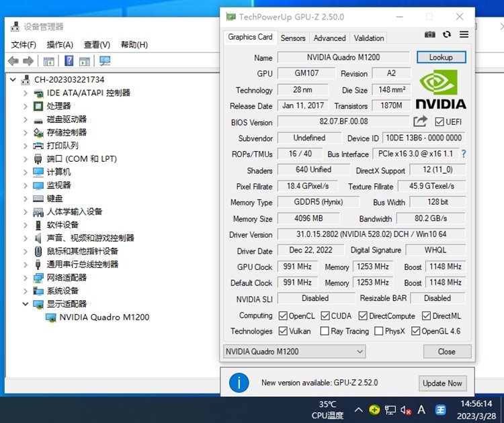This screenshot has height=423, width=504.
Task: Click the blue IME tray icon
Action: tap(440, 410)
